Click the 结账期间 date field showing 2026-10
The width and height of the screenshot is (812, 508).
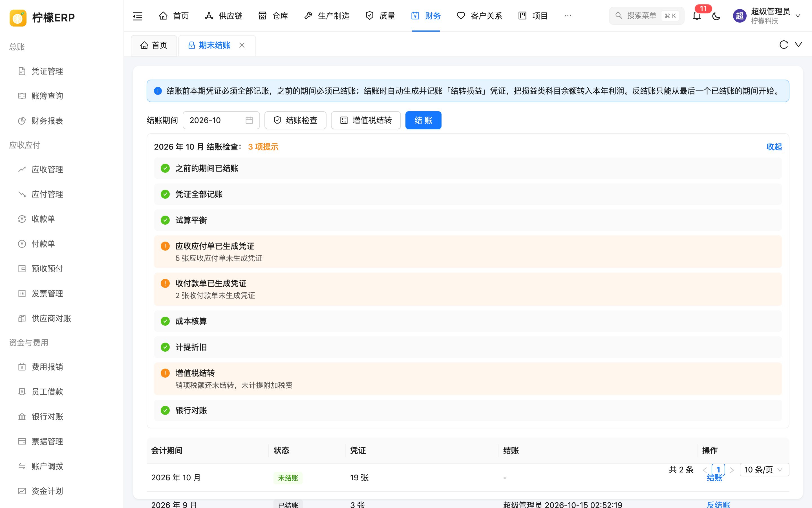click(221, 120)
